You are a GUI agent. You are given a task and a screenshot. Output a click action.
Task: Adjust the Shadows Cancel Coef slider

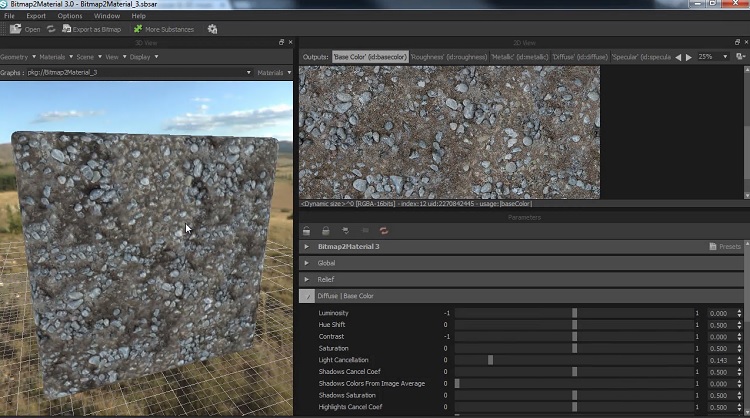coord(574,372)
